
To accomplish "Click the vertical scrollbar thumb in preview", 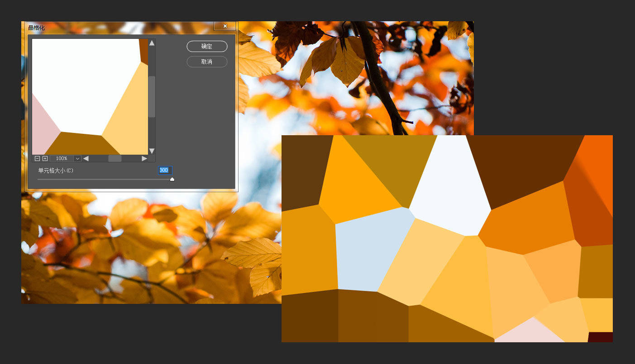I will (152, 96).
